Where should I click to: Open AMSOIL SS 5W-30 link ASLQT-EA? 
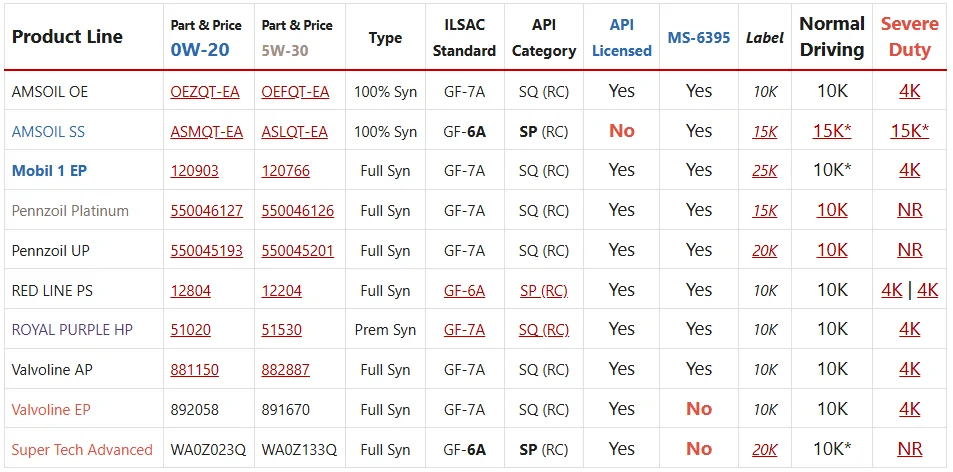click(x=295, y=132)
